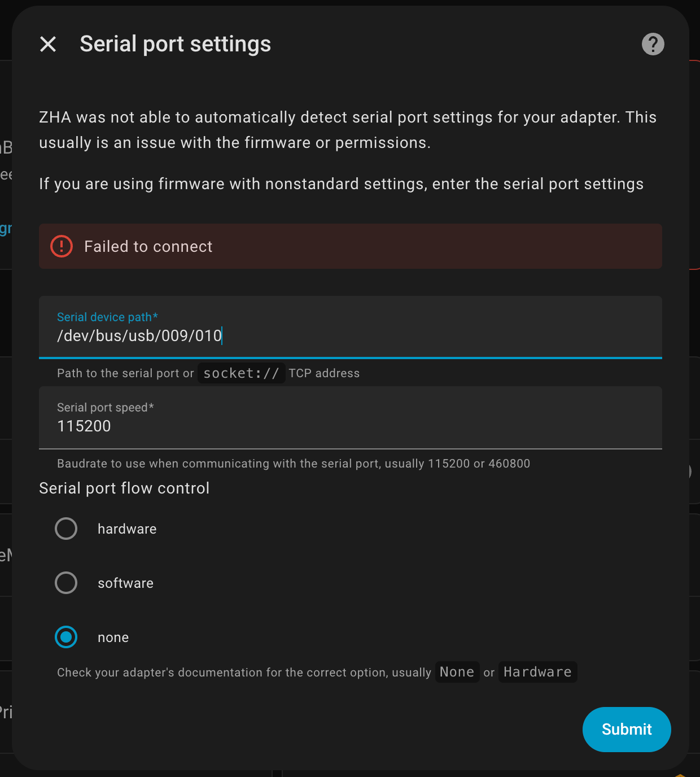Click the "None" code chip in the hint
700x777 pixels.
457,672
